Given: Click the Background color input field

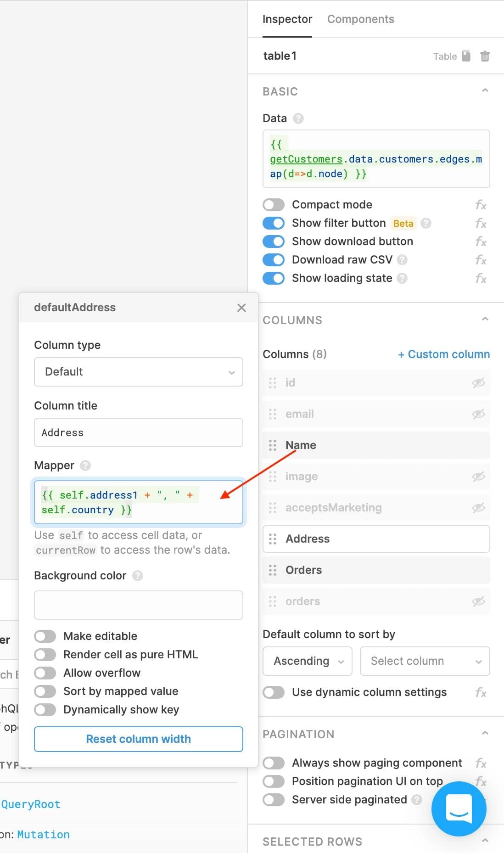Looking at the screenshot, I should click(x=138, y=605).
